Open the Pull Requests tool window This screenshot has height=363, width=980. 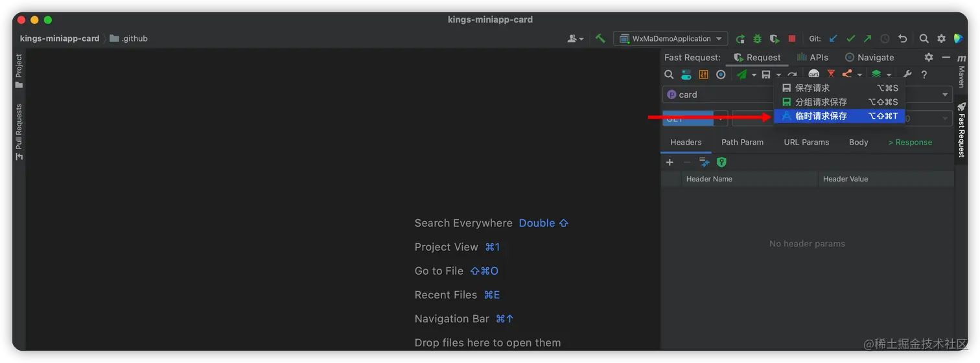[19, 132]
